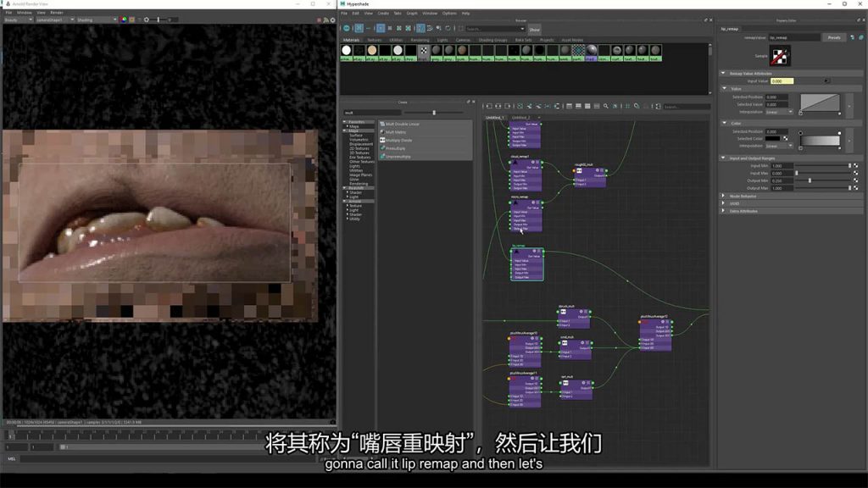
Task: Click the Selected Color black swatch
Action: pos(773,138)
